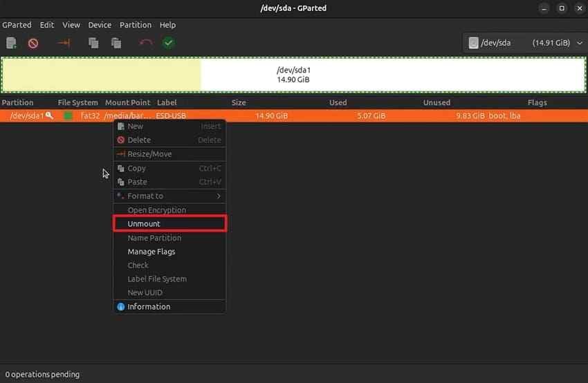Select the /dev/sda1 partition name cell

pos(26,116)
